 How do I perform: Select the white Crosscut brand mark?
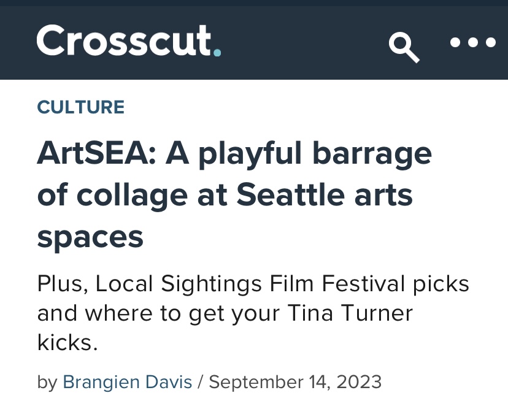(123, 42)
